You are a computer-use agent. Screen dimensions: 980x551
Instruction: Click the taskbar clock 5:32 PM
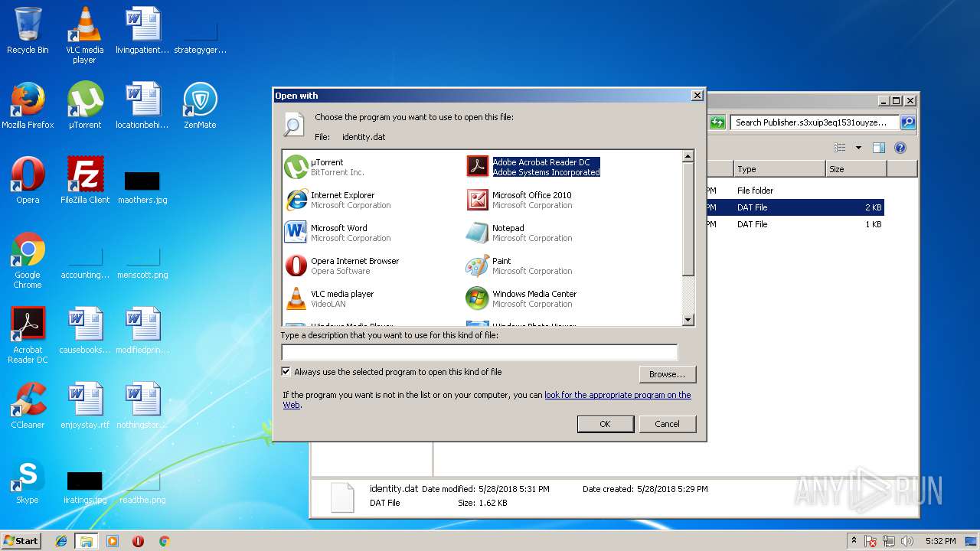[x=940, y=541]
